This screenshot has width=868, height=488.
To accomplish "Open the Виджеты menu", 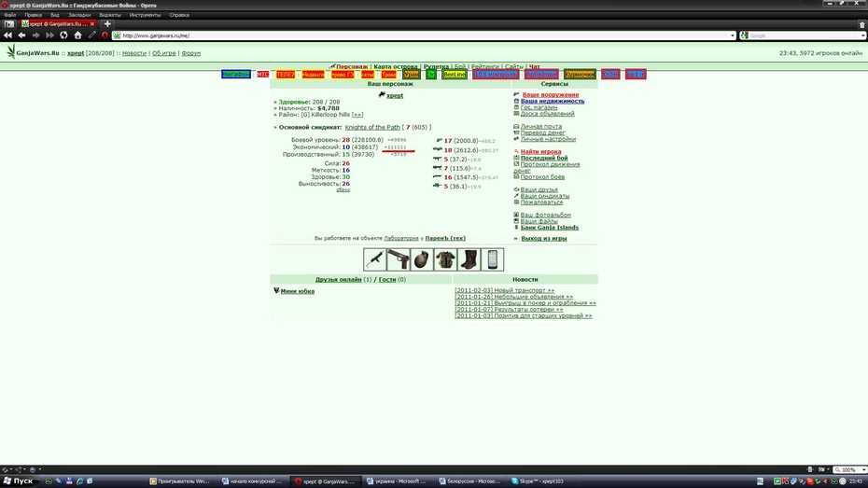I will 109,15.
